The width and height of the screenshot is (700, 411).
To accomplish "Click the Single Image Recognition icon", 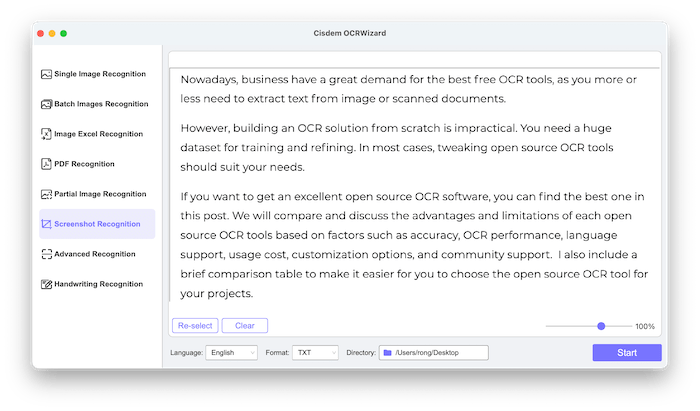I will 46,74.
